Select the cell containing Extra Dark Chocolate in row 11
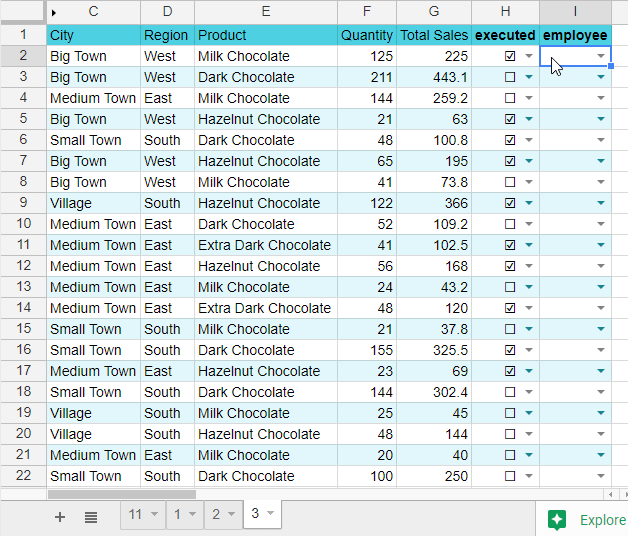 click(265, 245)
